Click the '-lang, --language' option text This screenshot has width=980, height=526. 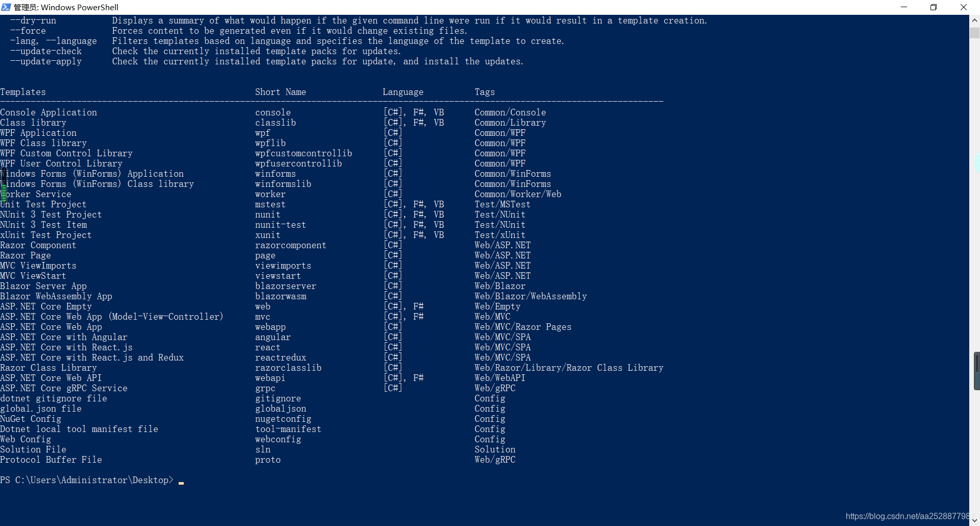[x=54, y=41]
